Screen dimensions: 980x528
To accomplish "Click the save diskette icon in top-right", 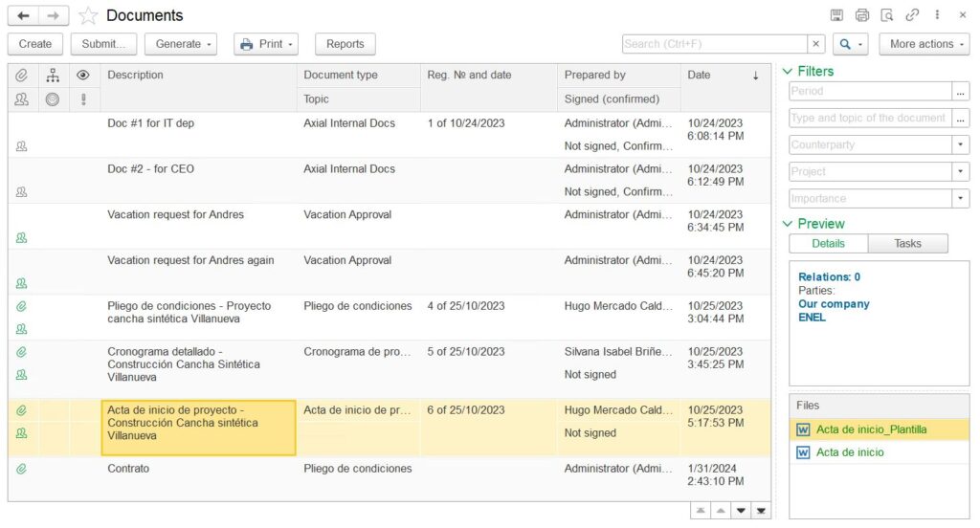I will [x=836, y=15].
